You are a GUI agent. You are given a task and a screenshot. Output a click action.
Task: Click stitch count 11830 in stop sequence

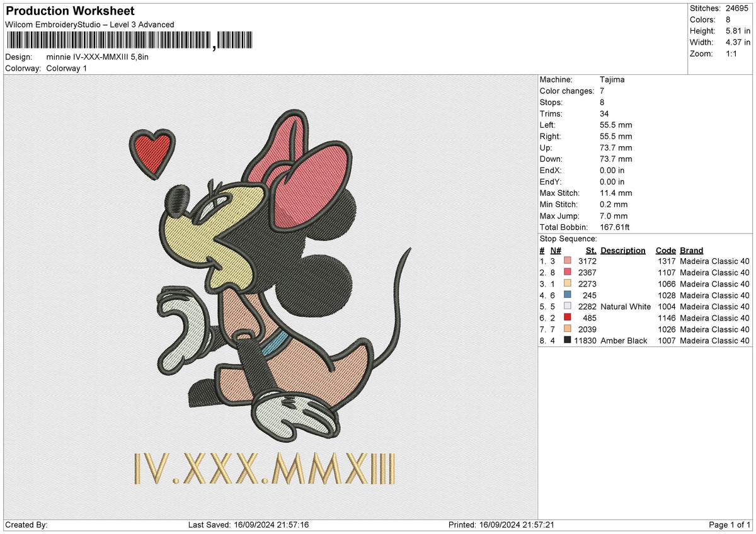pyautogui.click(x=585, y=341)
